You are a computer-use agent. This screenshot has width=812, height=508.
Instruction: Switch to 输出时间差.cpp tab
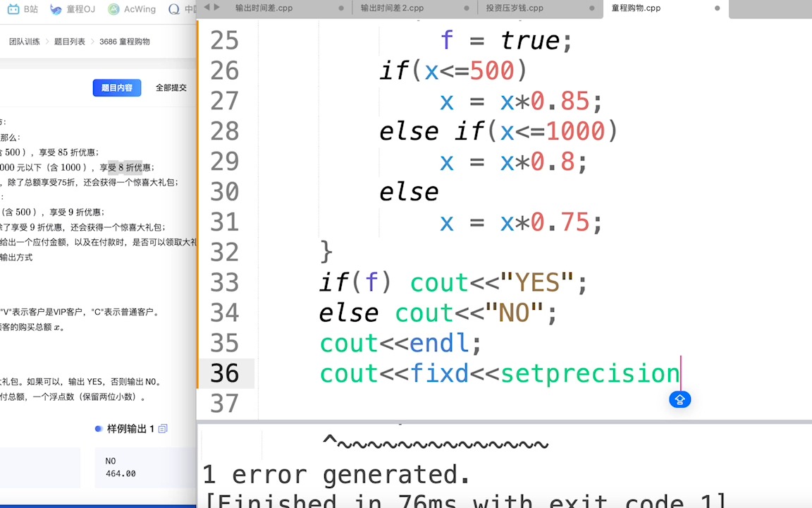[264, 8]
